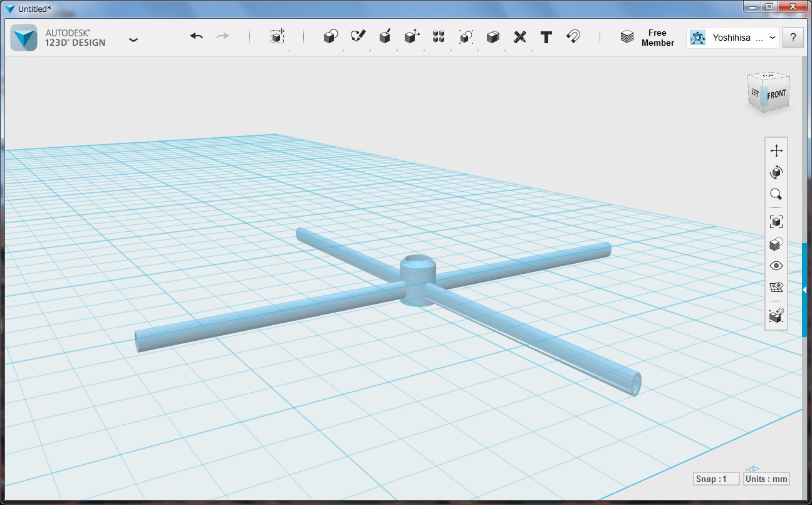
Task: Open the Sketch tools menu
Action: click(358, 36)
